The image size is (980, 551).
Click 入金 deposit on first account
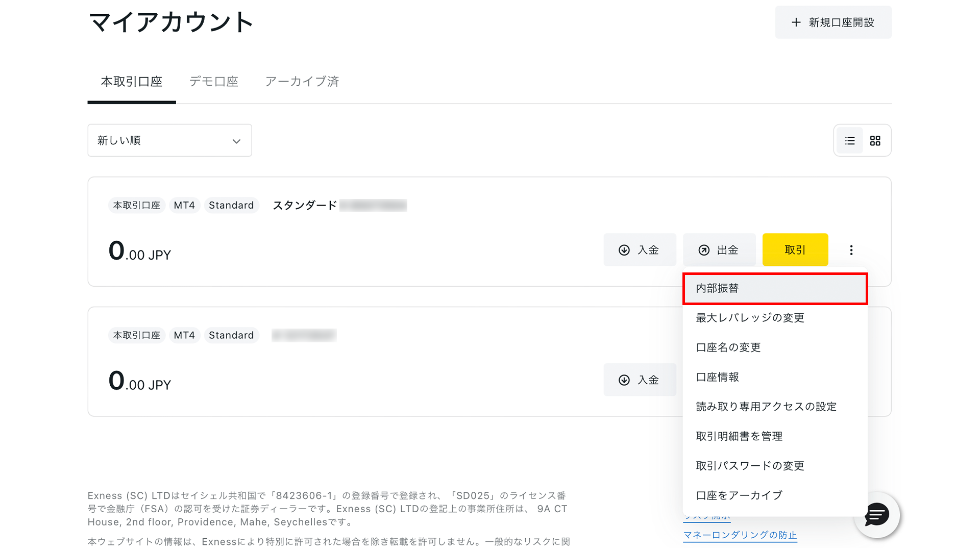coord(640,250)
